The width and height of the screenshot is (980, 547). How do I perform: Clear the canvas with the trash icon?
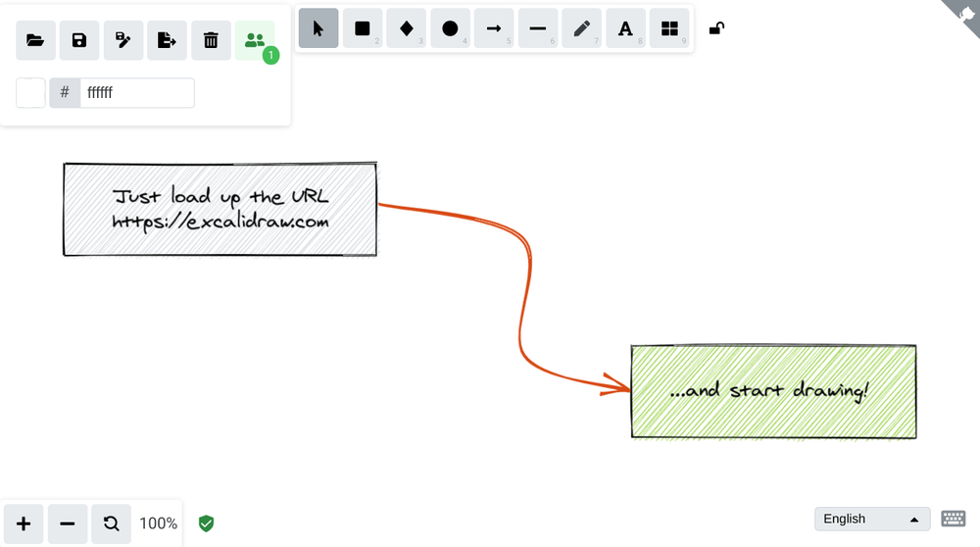(x=212, y=40)
